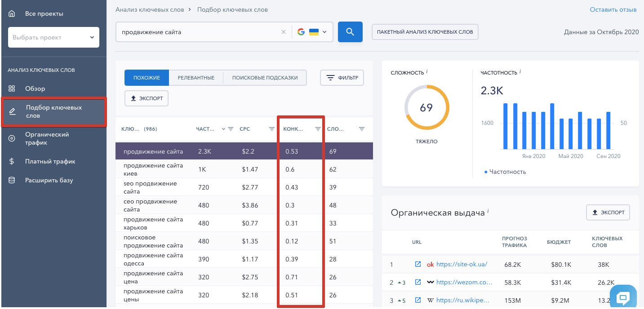Click the БЮДЖЕТ column header
The height and width of the screenshot is (309, 644).
click(x=559, y=242)
